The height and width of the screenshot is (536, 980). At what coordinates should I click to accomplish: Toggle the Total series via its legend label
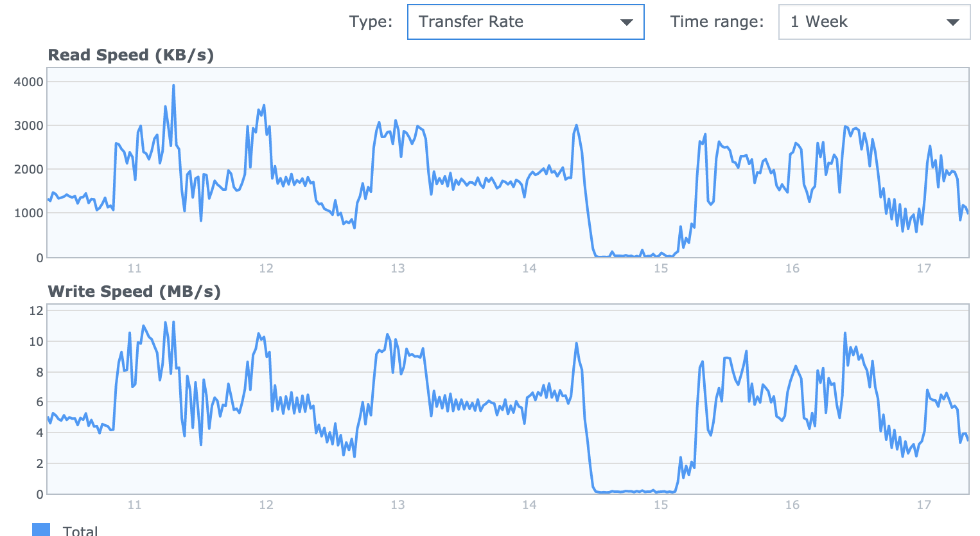80,530
